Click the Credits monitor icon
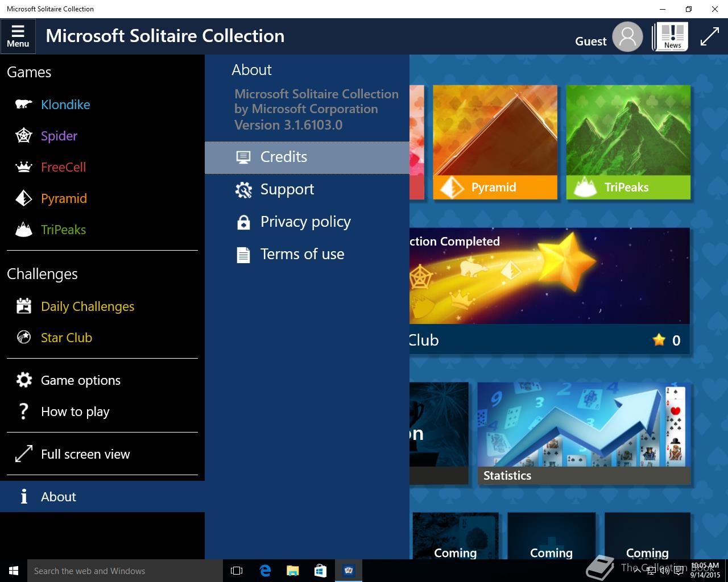Screen dimensions: 728x582 point(243,157)
